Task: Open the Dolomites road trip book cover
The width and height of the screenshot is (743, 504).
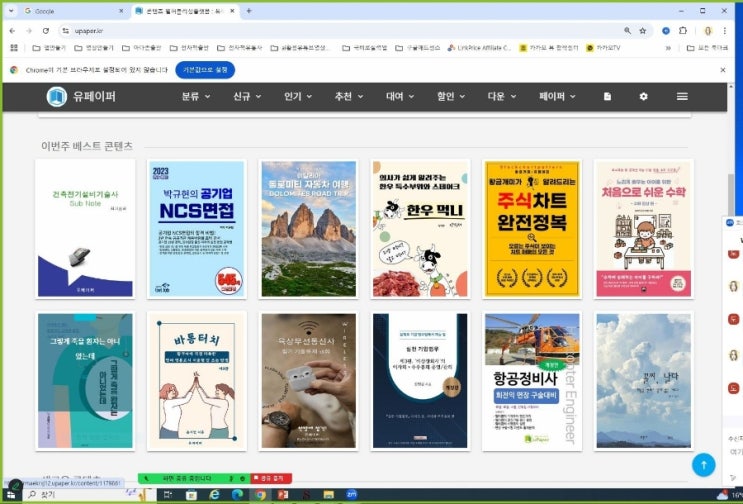Action: tap(308, 229)
